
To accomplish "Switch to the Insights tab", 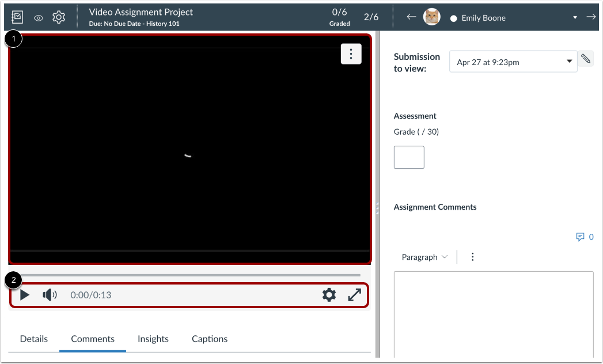I will coord(153,339).
